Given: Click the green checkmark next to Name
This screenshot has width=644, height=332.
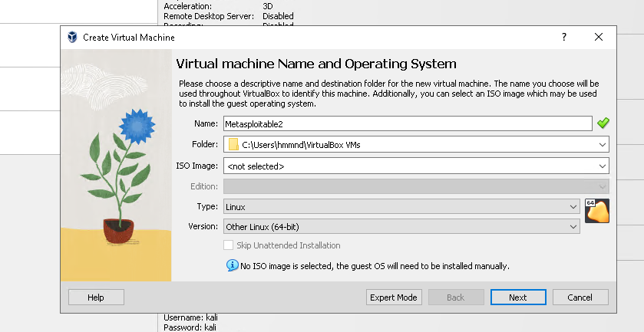Looking at the screenshot, I should click(x=603, y=123).
